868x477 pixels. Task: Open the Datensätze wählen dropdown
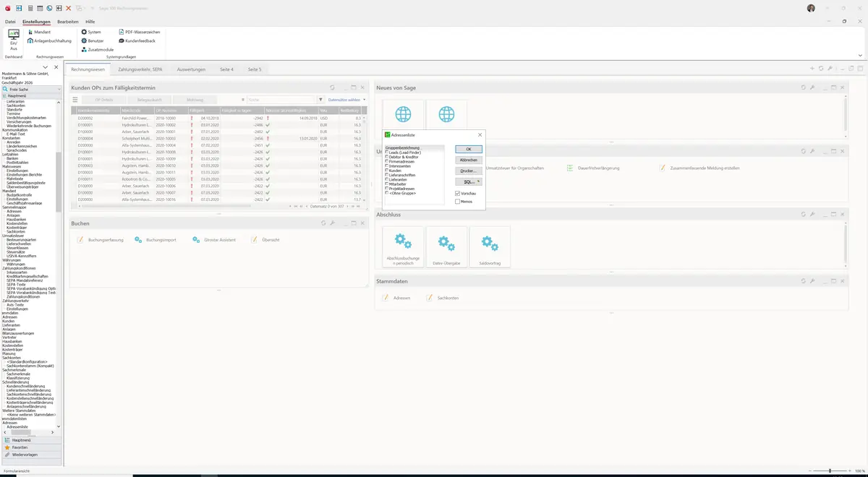tap(347, 100)
